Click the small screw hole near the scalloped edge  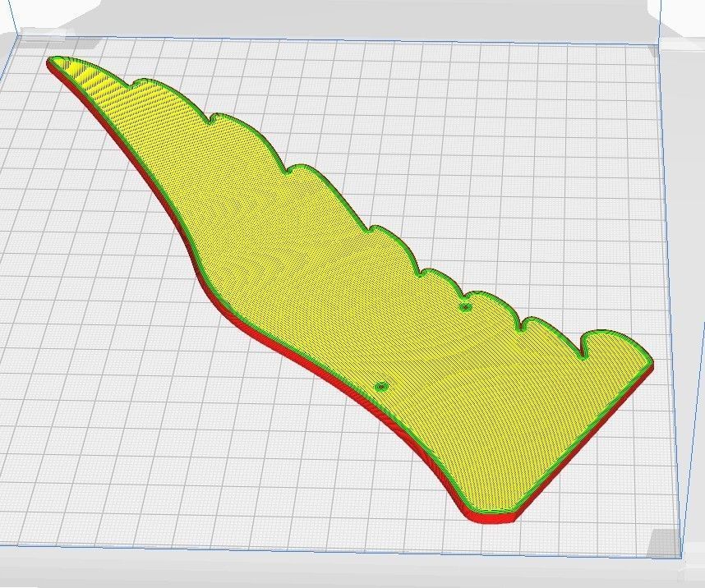[465, 307]
